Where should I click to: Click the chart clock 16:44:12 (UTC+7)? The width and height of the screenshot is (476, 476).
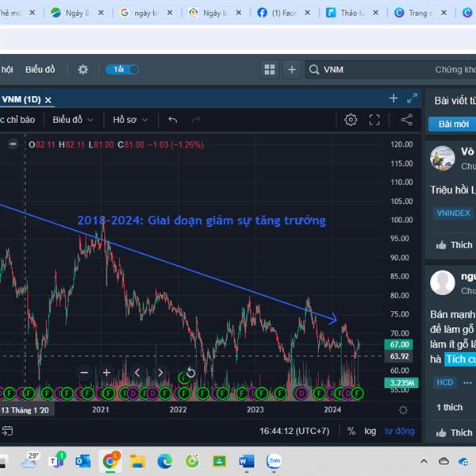pyautogui.click(x=294, y=431)
